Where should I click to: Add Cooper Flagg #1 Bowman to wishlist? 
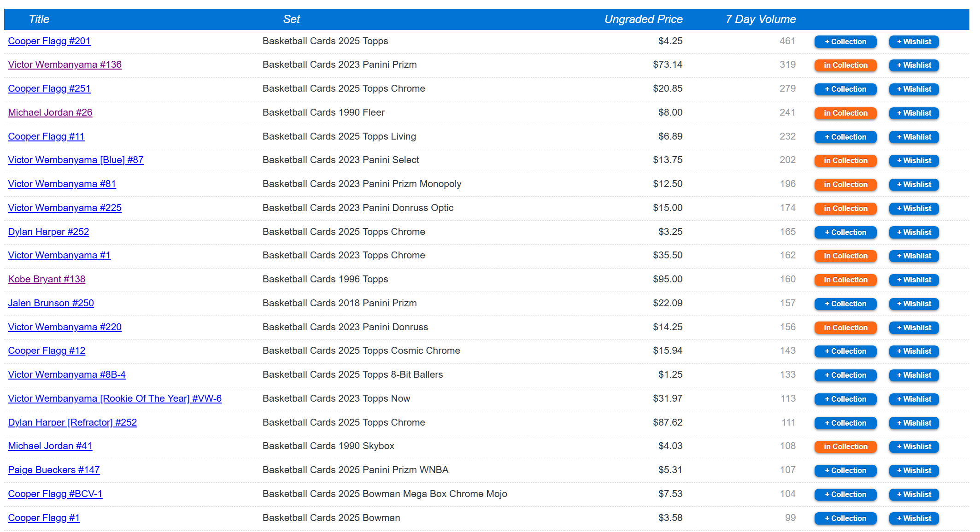click(914, 519)
